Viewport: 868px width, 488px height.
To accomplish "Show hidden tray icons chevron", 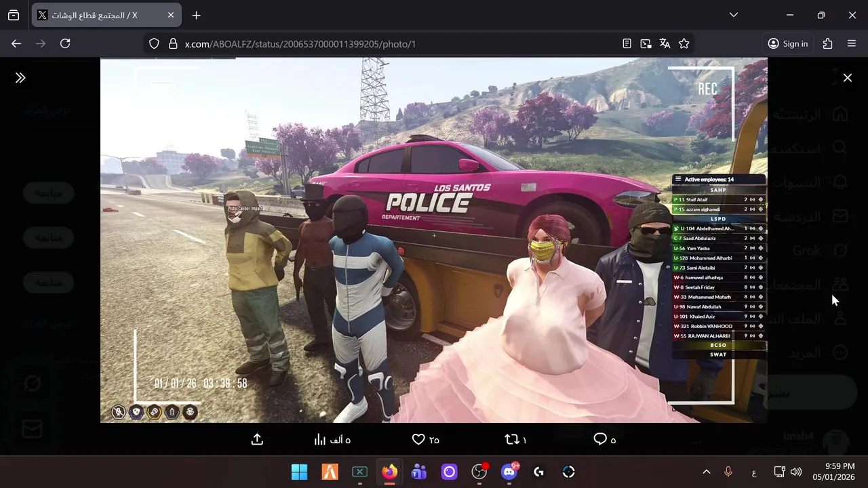I will pyautogui.click(x=706, y=472).
